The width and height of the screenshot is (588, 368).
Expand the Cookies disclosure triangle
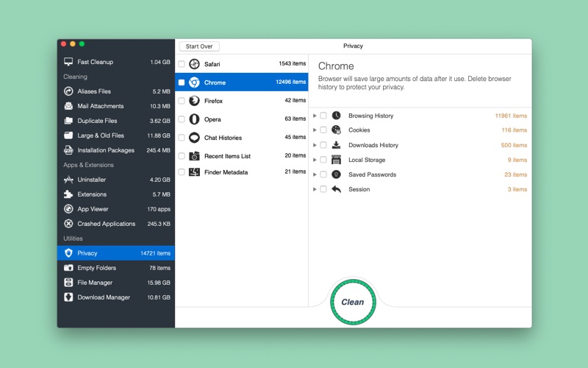[315, 130]
